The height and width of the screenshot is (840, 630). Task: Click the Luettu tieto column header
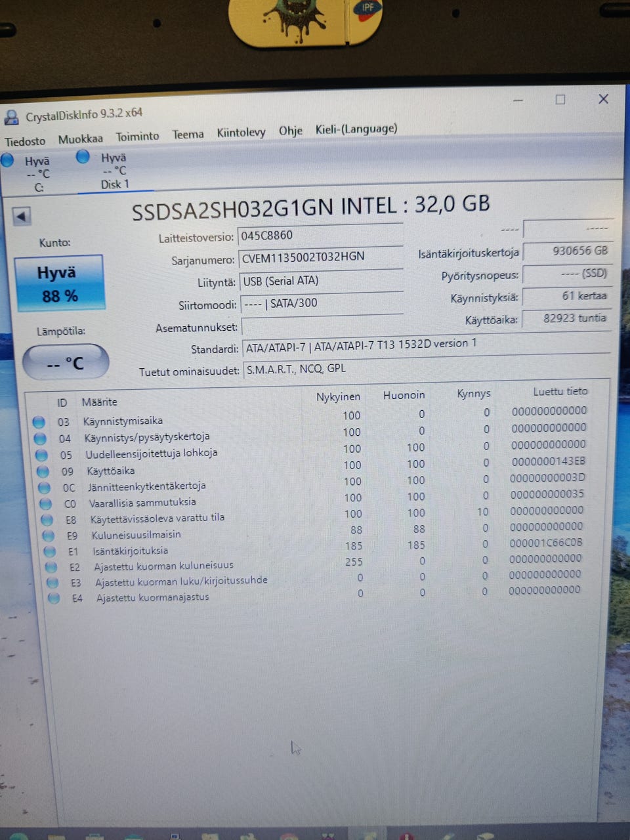coord(560,391)
